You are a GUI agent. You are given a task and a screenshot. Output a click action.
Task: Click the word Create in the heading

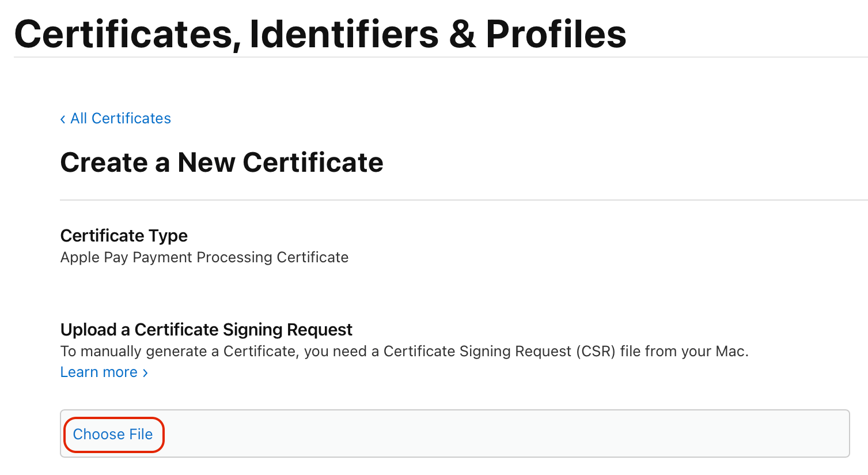point(104,163)
